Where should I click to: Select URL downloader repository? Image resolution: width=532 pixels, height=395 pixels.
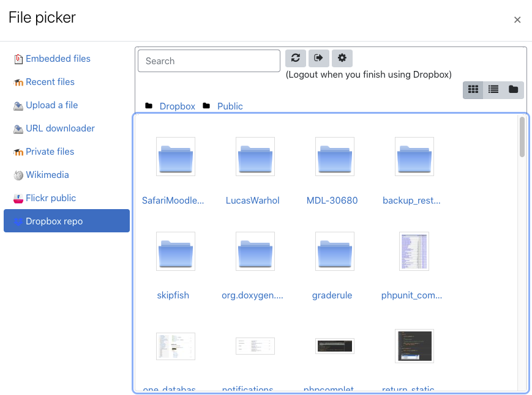pyautogui.click(x=60, y=128)
